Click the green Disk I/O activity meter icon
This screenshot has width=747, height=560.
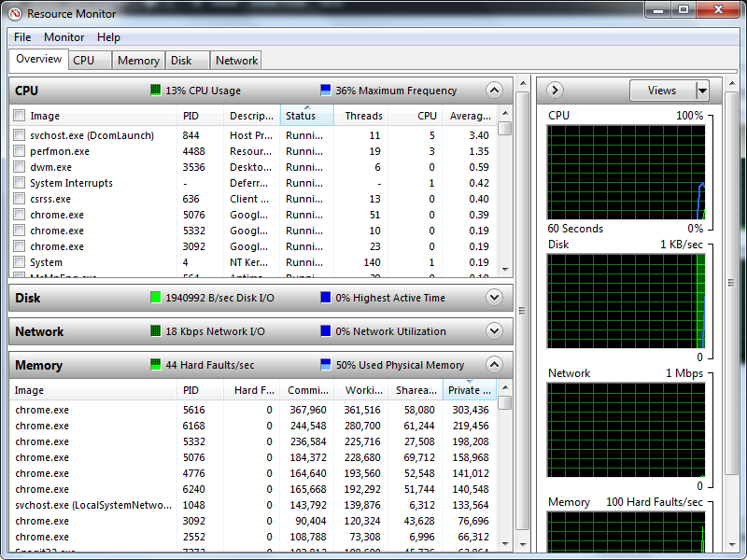tap(156, 297)
